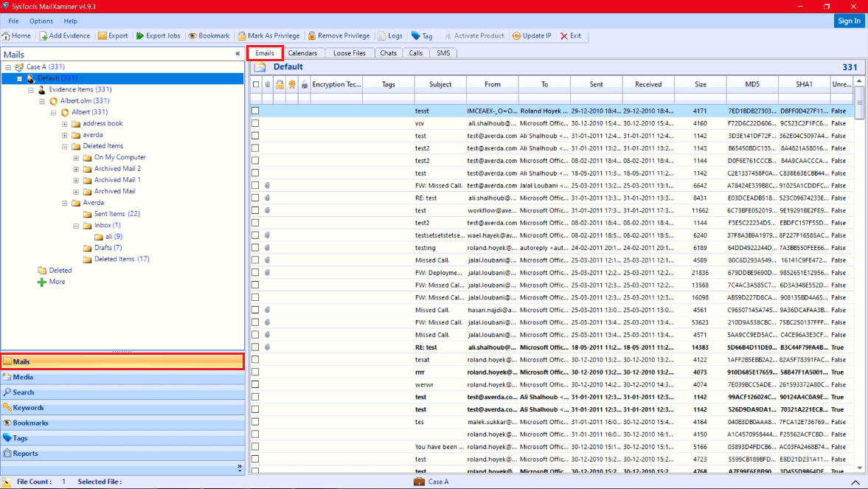The image size is (868, 489).
Task: Open the Media panel in sidebar
Action: pos(122,377)
